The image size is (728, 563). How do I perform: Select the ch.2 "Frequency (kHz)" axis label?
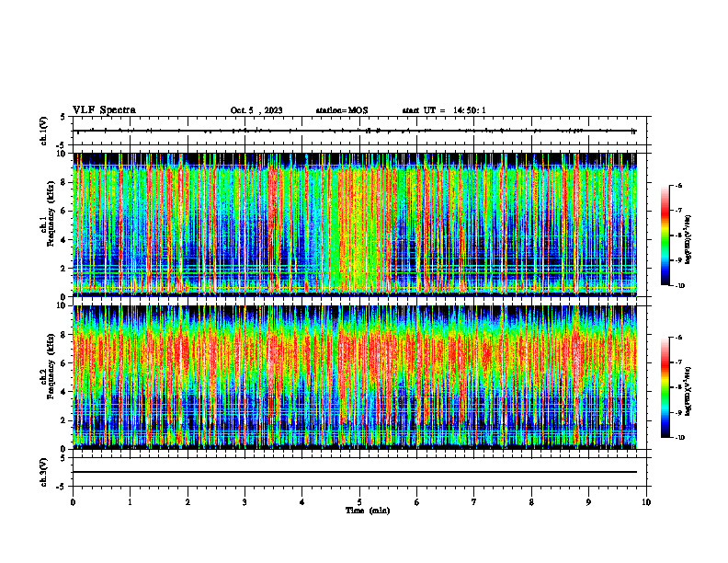pos(51,366)
